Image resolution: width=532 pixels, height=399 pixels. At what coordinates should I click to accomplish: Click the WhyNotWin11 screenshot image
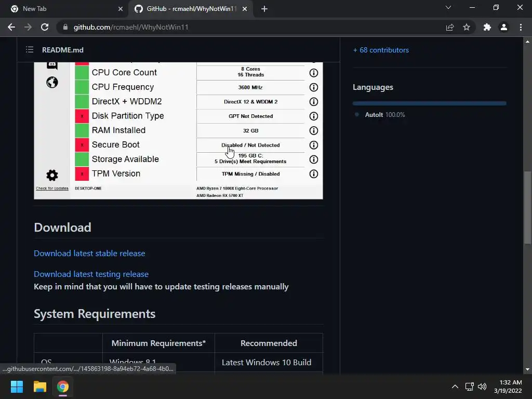point(179,130)
